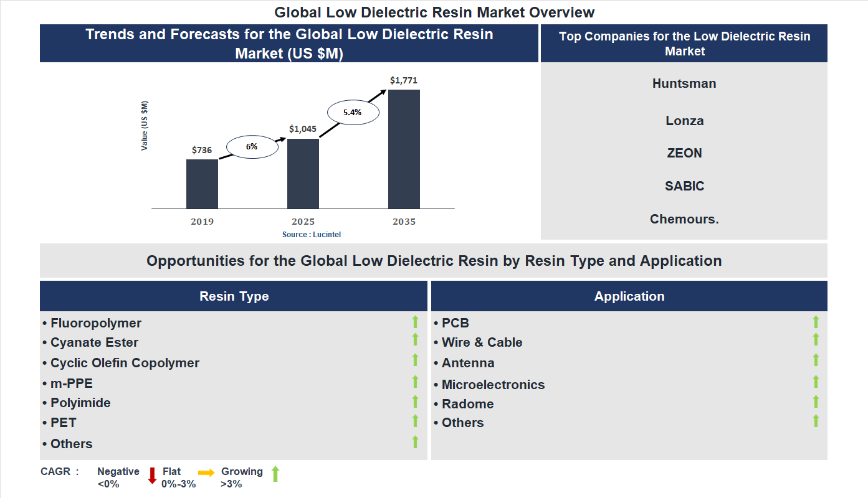Click the growth arrow next to Polyimide
868x498 pixels.
[415, 402]
